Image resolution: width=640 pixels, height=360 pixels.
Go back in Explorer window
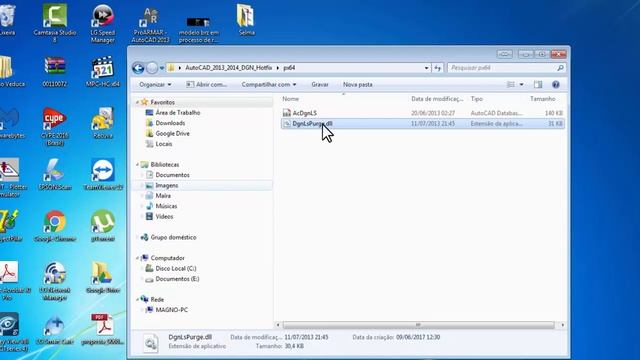pyautogui.click(x=138, y=68)
